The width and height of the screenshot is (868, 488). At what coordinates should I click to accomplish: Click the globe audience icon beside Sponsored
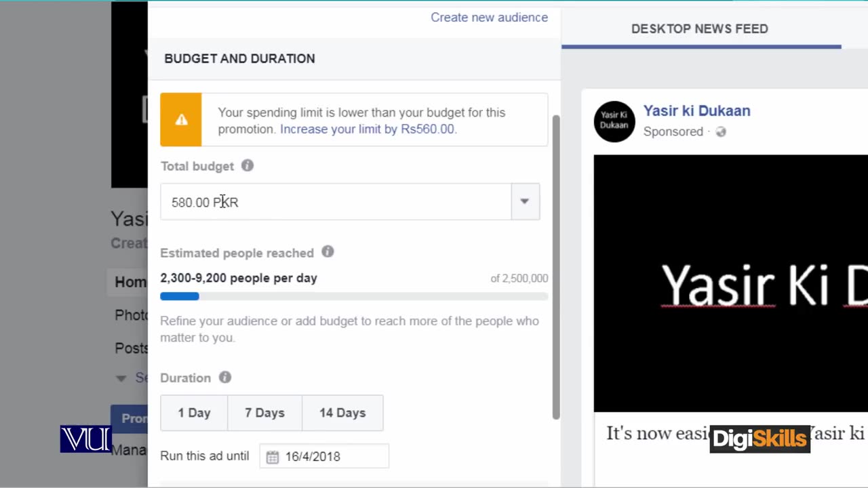721,132
